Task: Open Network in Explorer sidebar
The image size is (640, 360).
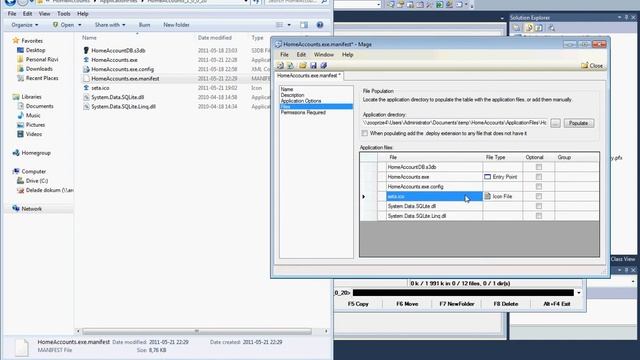Action: [31, 209]
